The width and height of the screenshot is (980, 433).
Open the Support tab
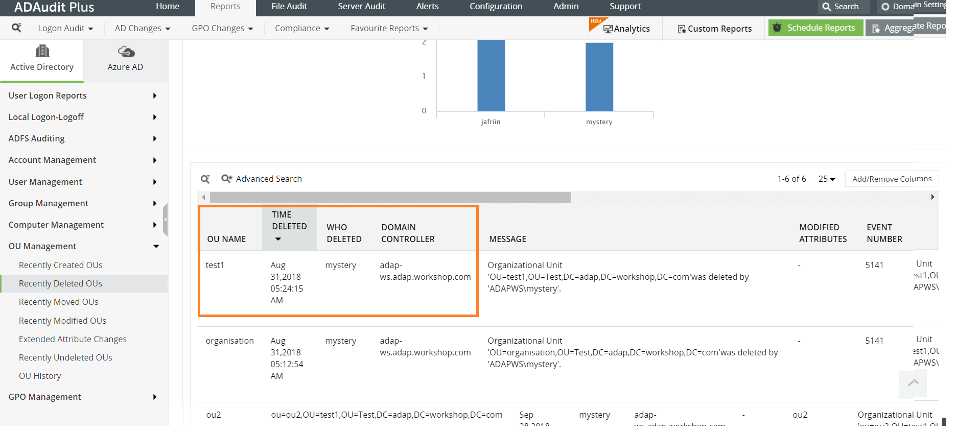[625, 7]
